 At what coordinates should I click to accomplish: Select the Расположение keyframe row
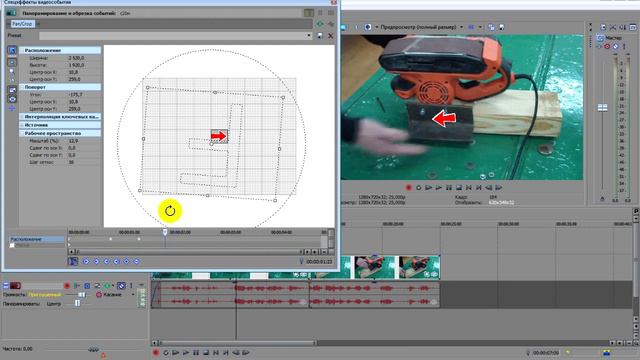37,239
